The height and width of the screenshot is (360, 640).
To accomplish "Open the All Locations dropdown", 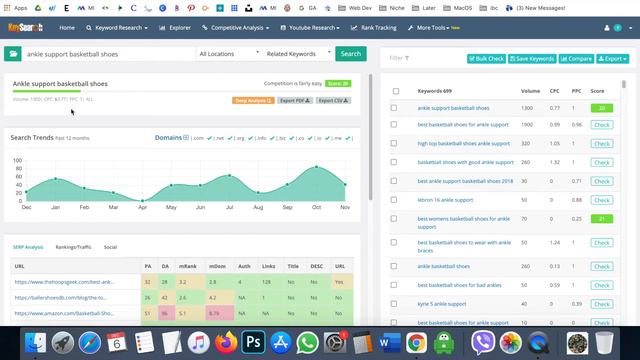I will pos(229,53).
